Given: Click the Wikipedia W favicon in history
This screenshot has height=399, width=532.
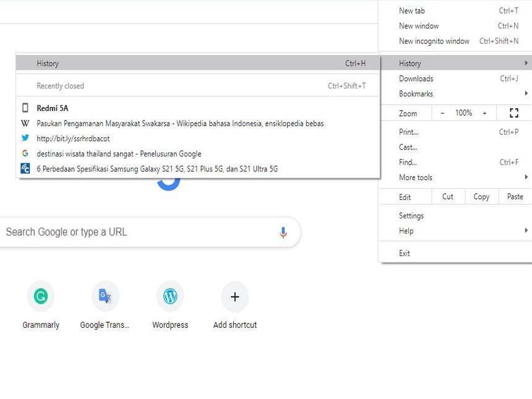Looking at the screenshot, I should pos(25,123).
